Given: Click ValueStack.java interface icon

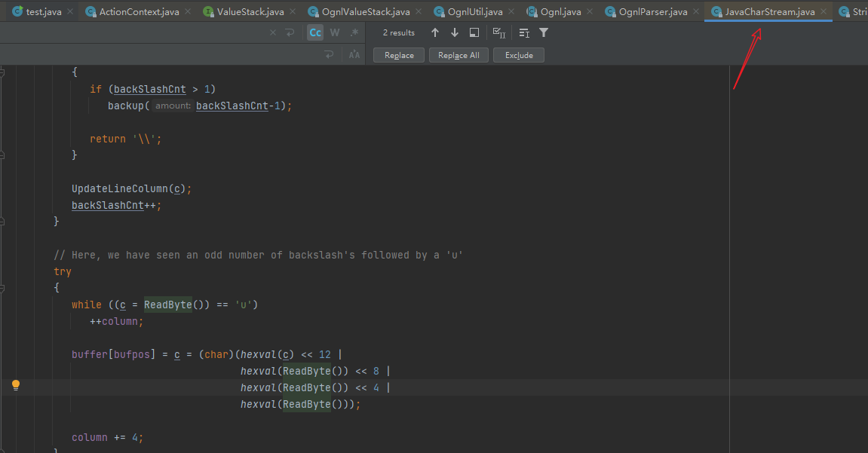Looking at the screenshot, I should pyautogui.click(x=208, y=11).
